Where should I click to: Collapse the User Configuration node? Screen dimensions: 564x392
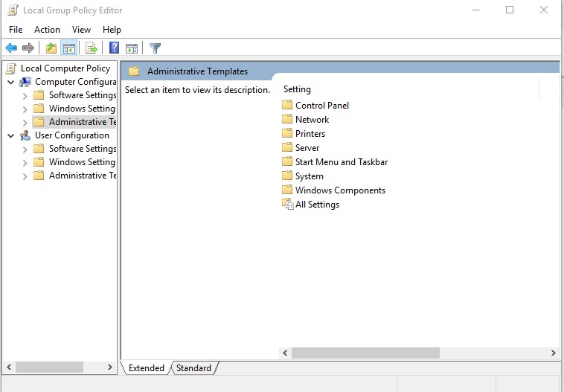pyautogui.click(x=11, y=136)
